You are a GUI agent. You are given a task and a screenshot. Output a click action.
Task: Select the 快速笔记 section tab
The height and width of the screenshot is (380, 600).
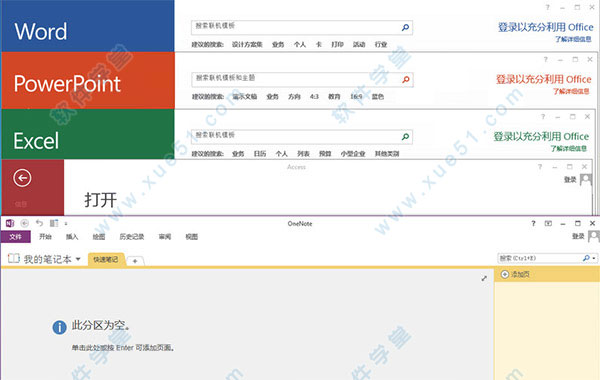[x=106, y=259]
